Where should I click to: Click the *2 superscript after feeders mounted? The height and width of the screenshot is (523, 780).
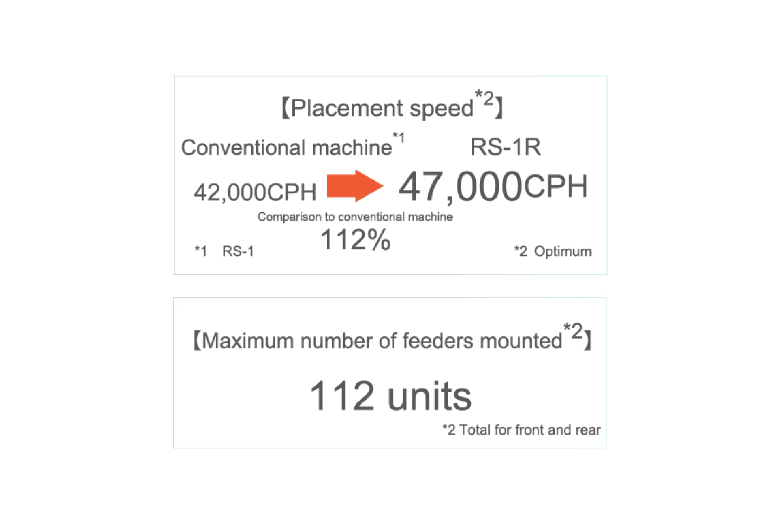click(x=573, y=330)
